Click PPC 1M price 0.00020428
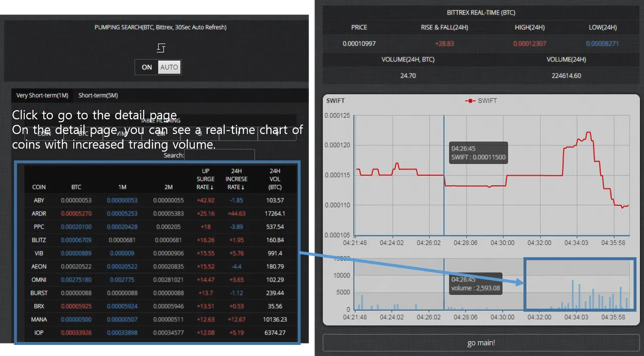The width and height of the screenshot is (644, 356). click(122, 227)
